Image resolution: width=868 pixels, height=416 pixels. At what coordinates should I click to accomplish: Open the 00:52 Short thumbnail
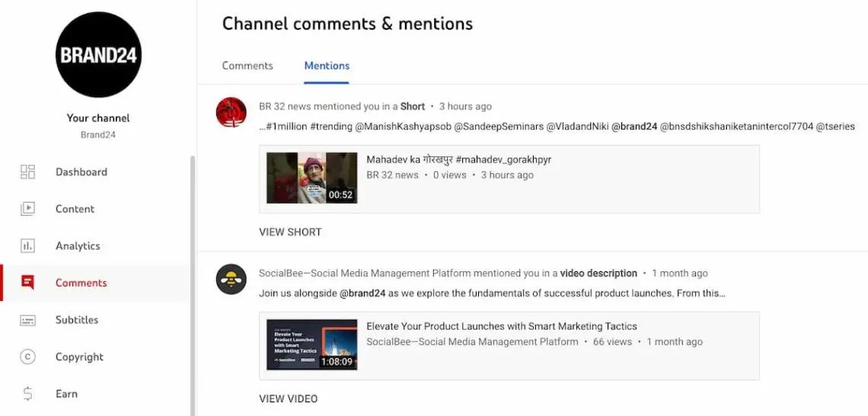(x=311, y=178)
